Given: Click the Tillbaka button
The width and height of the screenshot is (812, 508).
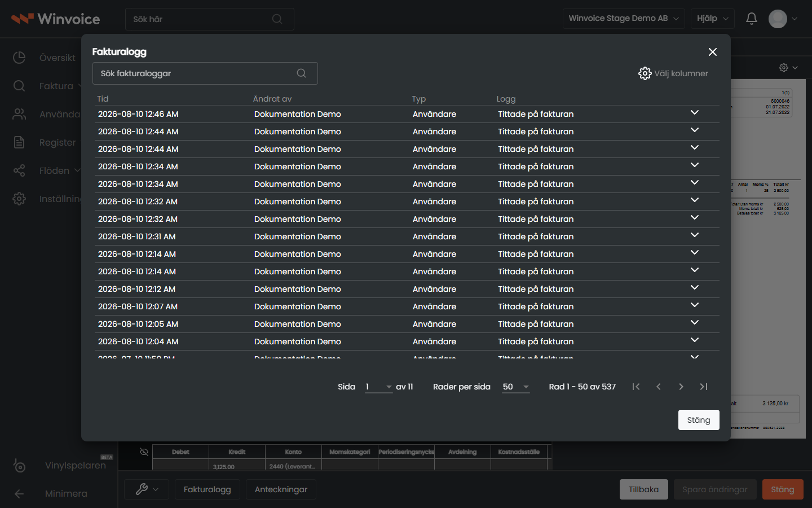Looking at the screenshot, I should coord(643,489).
